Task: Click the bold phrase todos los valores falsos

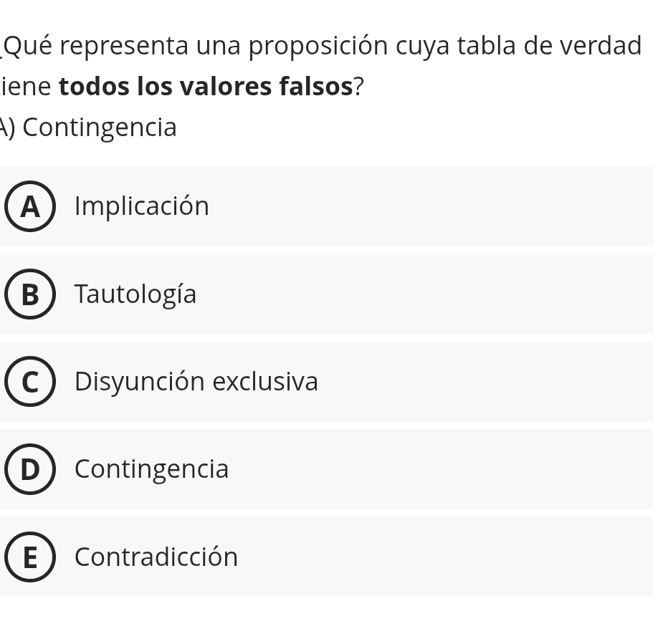Action: coord(206,87)
